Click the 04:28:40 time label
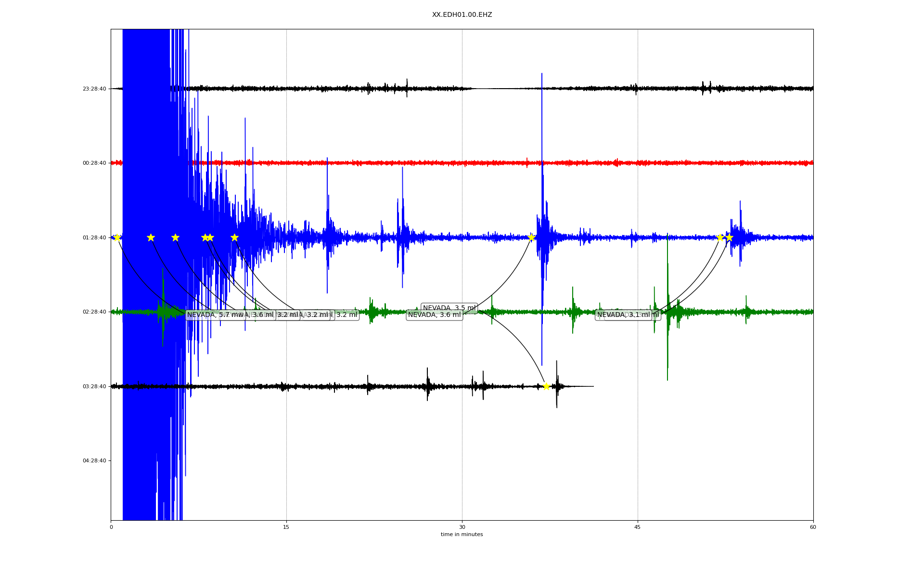 [94, 461]
